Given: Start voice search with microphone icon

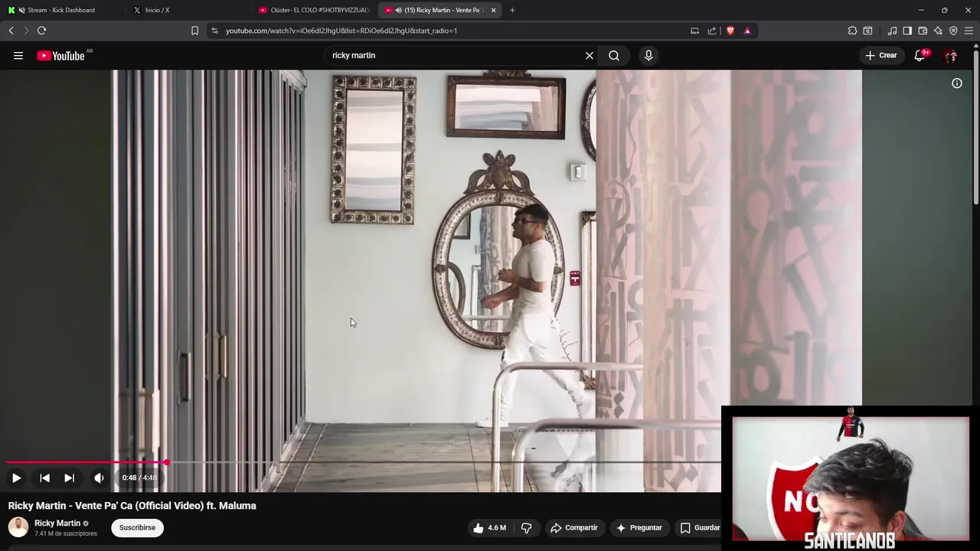Looking at the screenshot, I should tap(648, 55).
